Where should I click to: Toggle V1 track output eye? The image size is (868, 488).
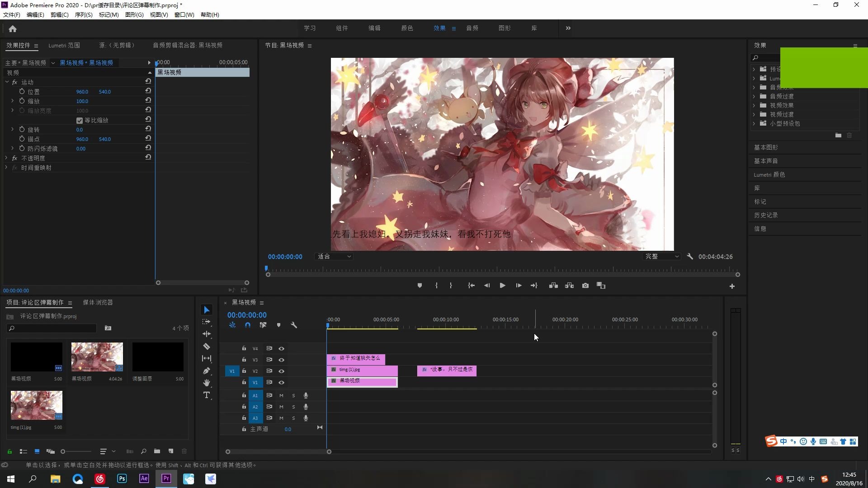click(281, 382)
